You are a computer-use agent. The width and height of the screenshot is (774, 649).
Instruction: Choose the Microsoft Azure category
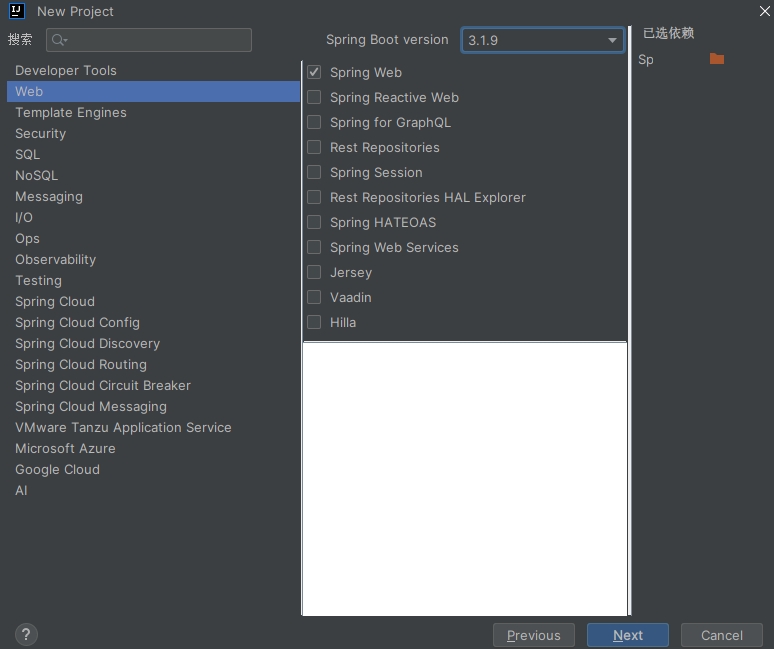click(153, 449)
